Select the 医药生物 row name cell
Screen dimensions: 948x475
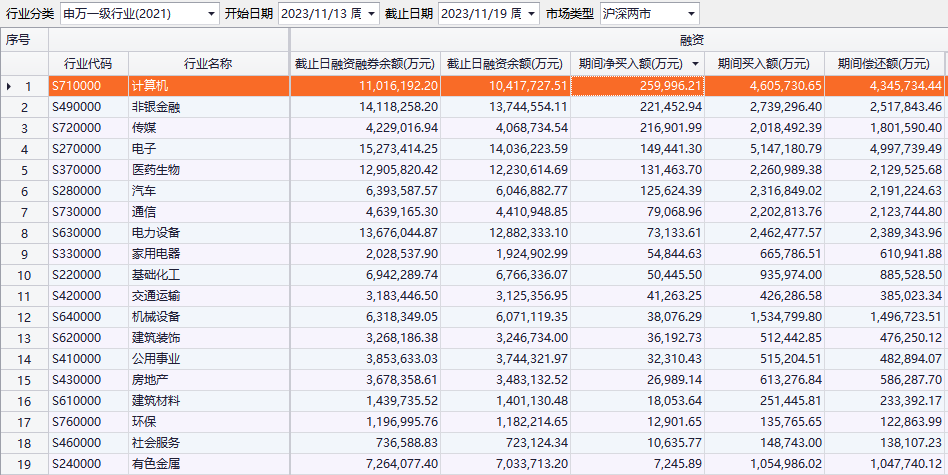[x=156, y=169]
